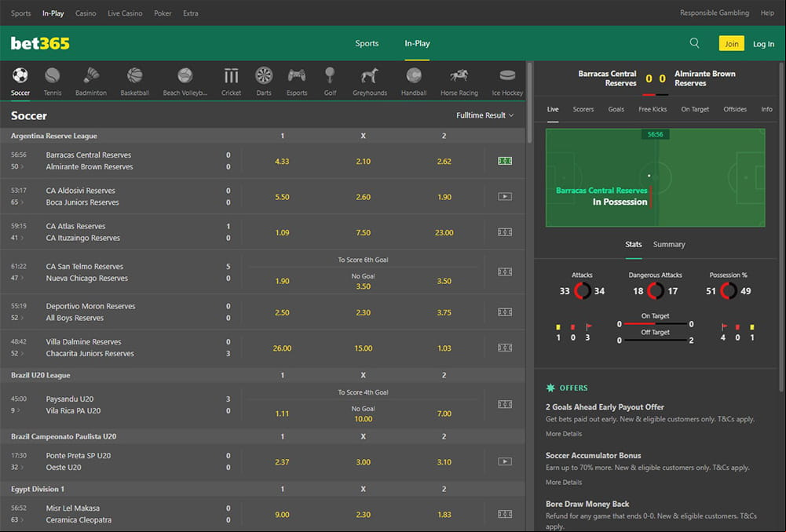Open Bore Draw Money Back offer
786x532 pixels.
[x=587, y=504]
